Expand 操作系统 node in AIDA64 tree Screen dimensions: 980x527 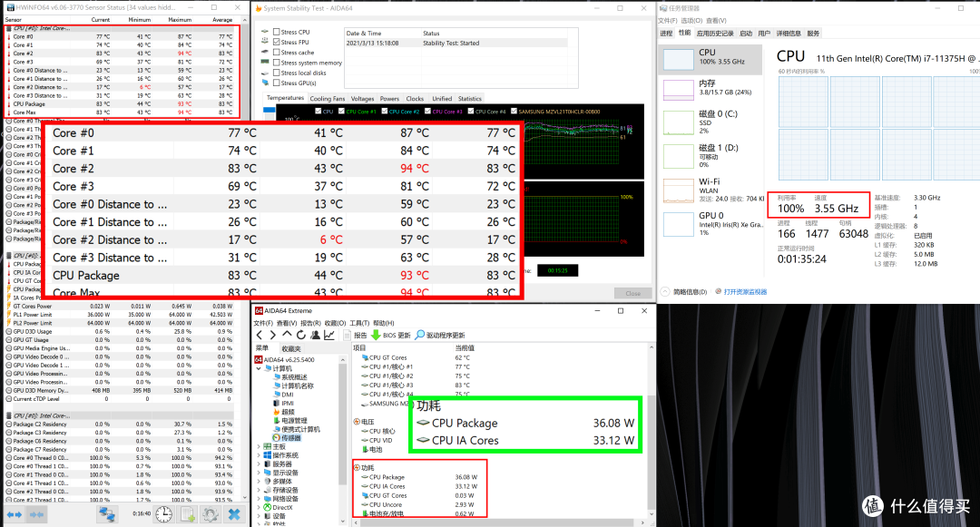pos(259,456)
